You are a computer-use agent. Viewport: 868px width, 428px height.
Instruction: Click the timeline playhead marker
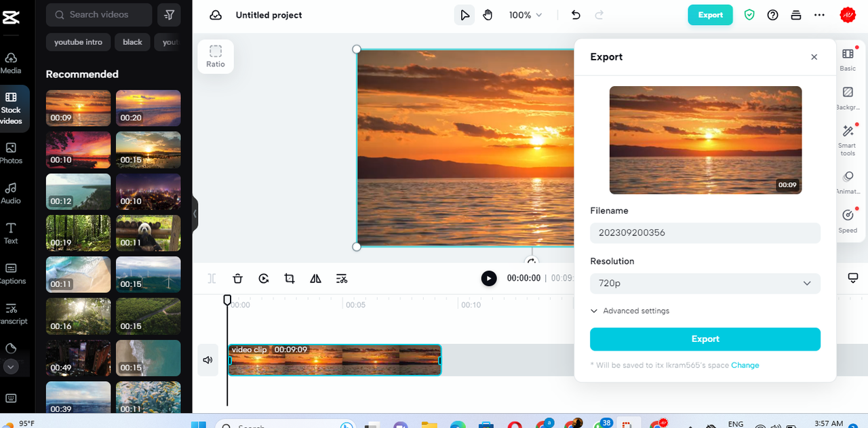[x=227, y=300]
